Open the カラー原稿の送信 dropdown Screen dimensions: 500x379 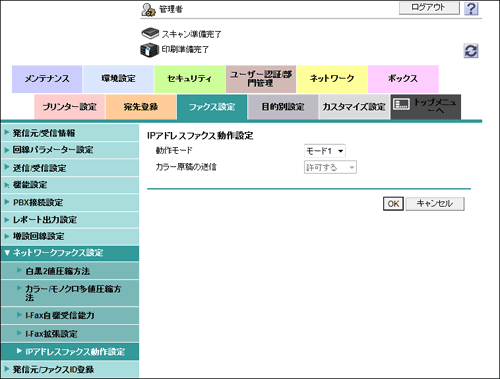pyautogui.click(x=330, y=167)
